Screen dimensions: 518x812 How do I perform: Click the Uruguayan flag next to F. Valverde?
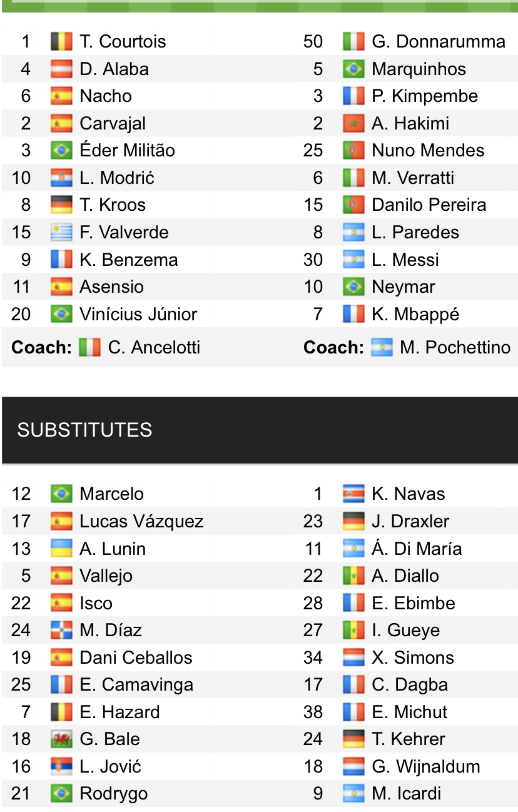tap(61, 233)
